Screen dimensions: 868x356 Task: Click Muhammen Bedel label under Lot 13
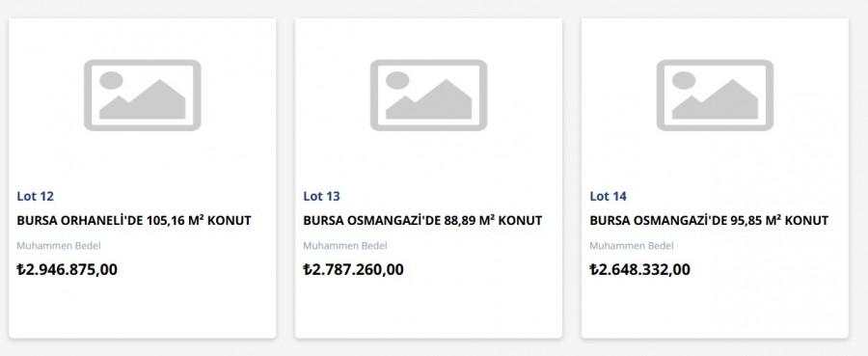point(345,246)
